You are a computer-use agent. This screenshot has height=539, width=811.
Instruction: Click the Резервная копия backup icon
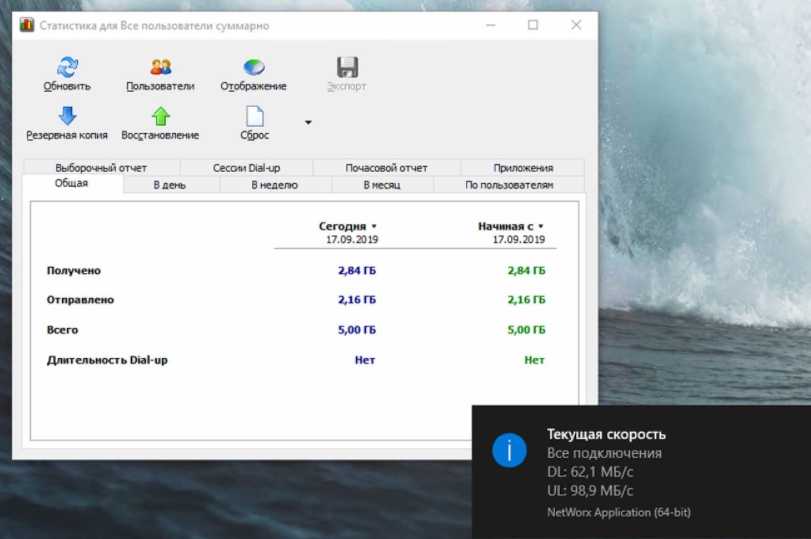tap(67, 116)
